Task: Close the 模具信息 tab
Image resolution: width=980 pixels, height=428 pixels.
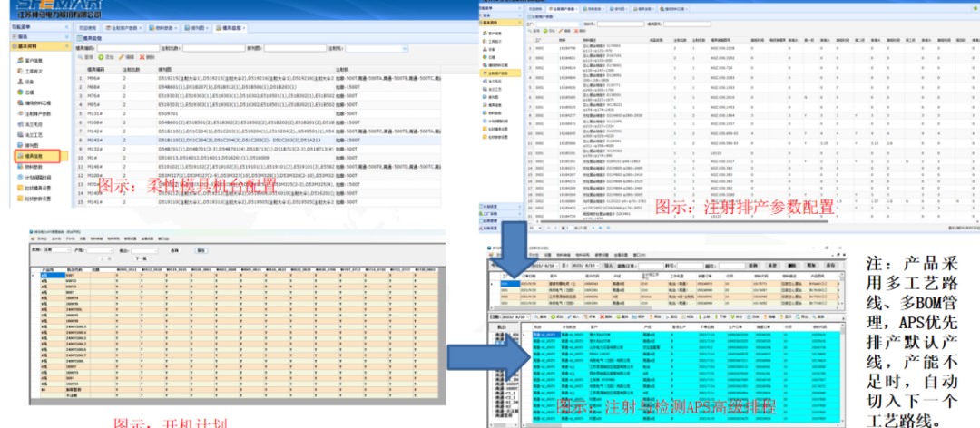Action: (244, 28)
